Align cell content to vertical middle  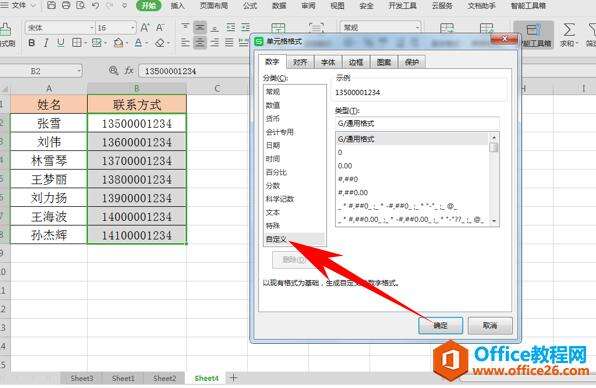click(x=200, y=27)
